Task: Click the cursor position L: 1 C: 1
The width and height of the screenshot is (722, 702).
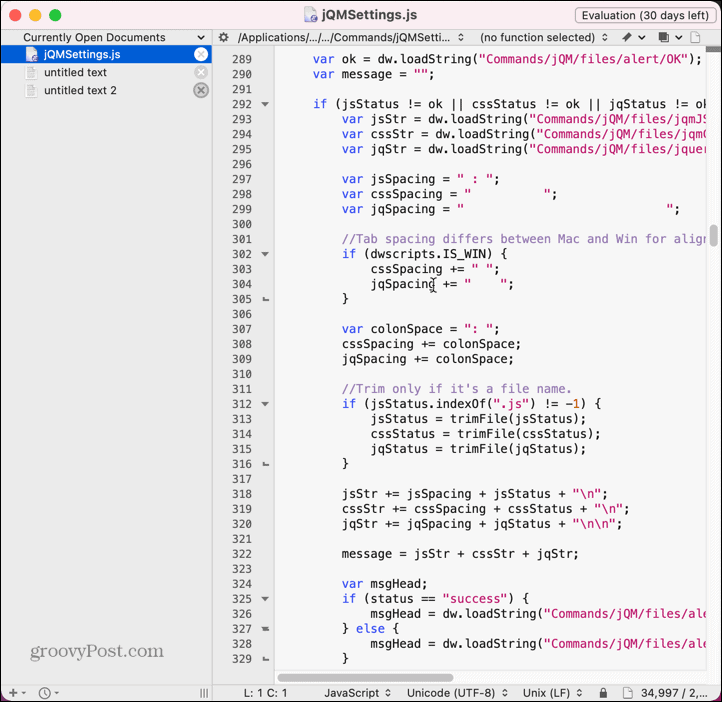Action: point(265,693)
